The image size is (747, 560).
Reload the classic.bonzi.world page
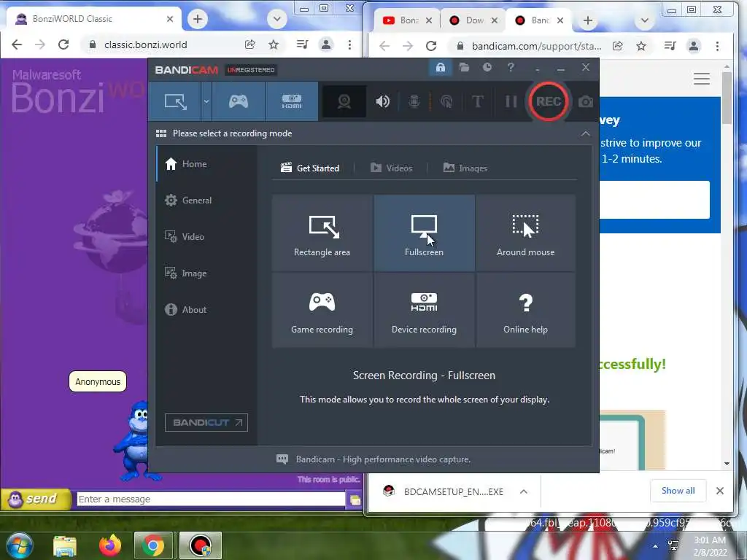pyautogui.click(x=63, y=44)
